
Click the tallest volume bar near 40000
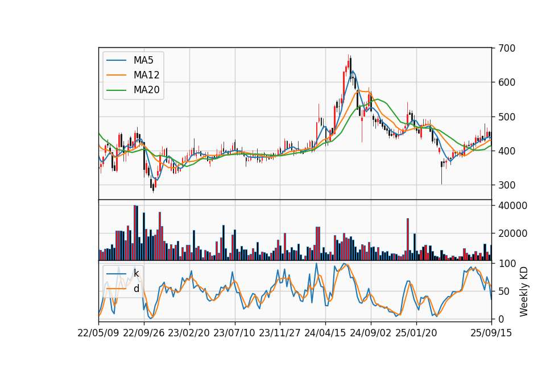136,233
